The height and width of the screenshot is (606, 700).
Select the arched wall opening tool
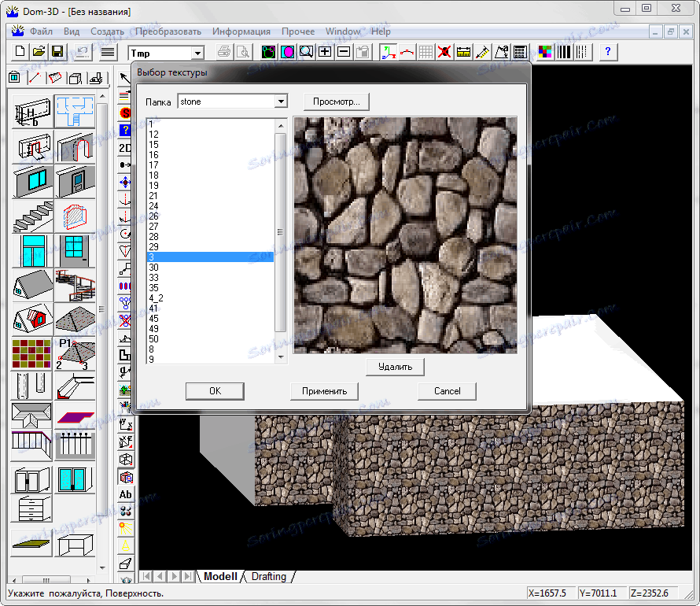(x=75, y=146)
